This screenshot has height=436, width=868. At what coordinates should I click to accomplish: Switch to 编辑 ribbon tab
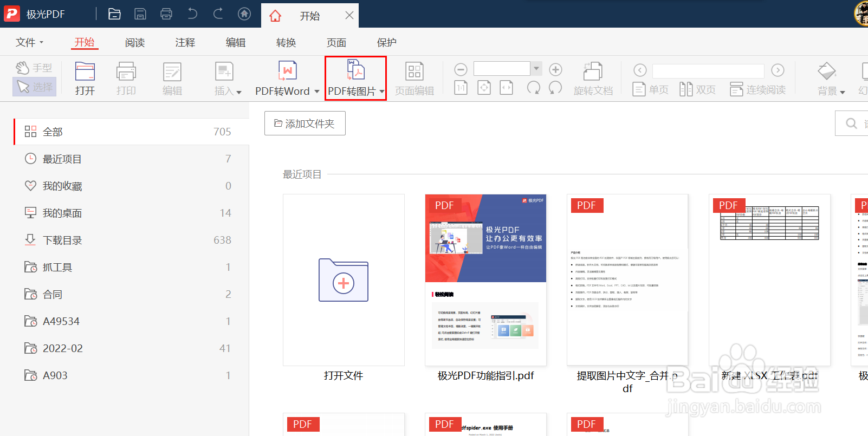tap(236, 42)
